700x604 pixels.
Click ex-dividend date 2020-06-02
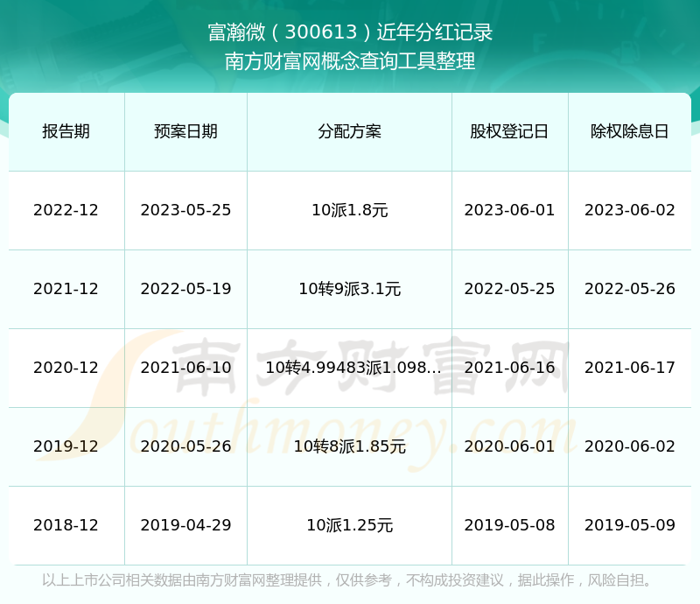point(629,446)
